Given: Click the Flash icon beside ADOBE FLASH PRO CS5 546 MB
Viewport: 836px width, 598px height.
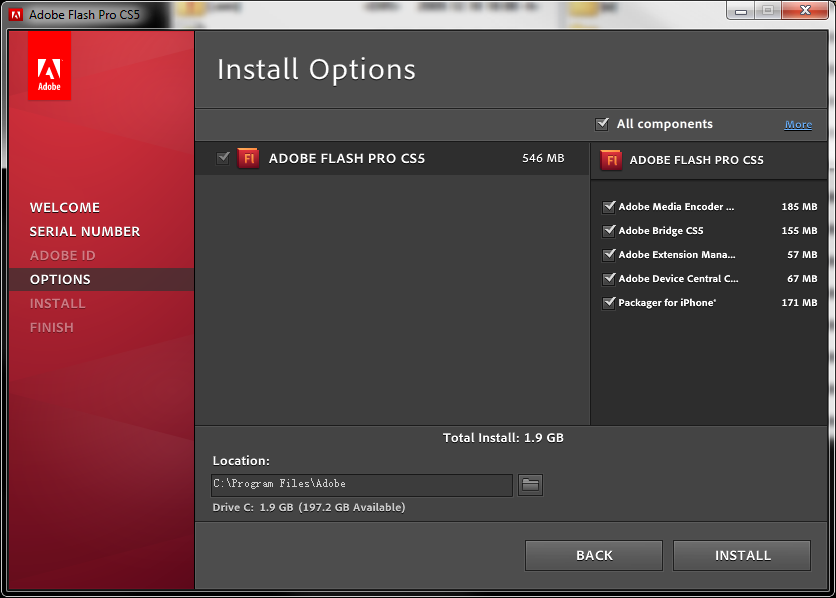Looking at the screenshot, I should [x=248, y=158].
